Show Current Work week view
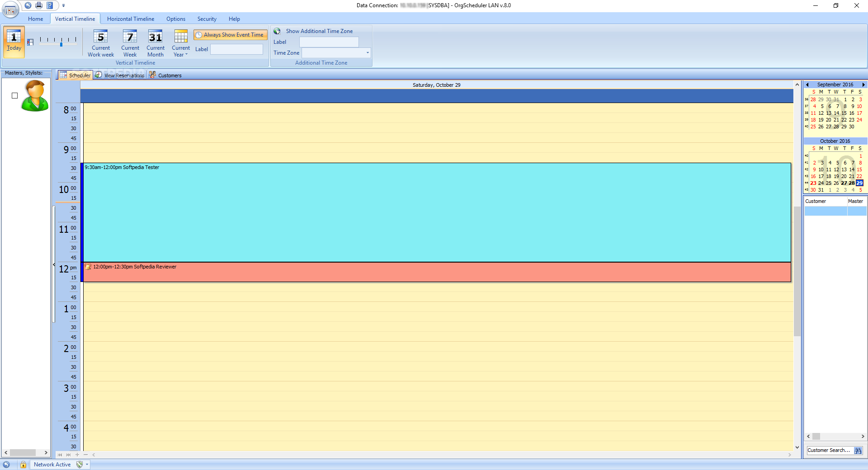Viewport: 868px width, 470px height. click(101, 43)
